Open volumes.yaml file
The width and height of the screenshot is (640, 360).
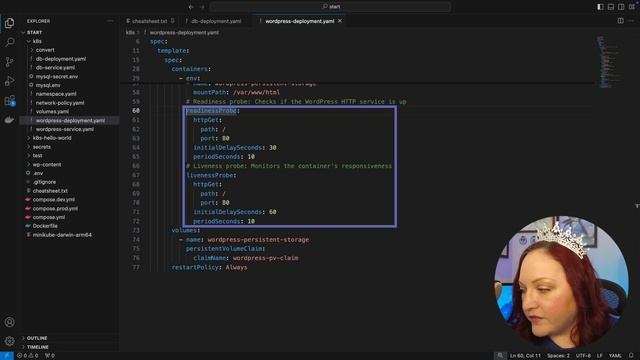click(x=52, y=111)
